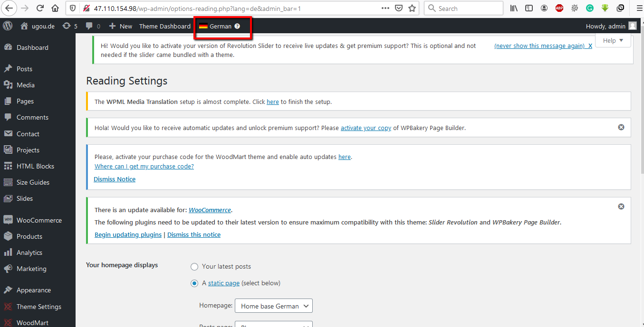The width and height of the screenshot is (644, 327).
Task: Open the Adblock Plus extension icon
Action: pos(559,8)
